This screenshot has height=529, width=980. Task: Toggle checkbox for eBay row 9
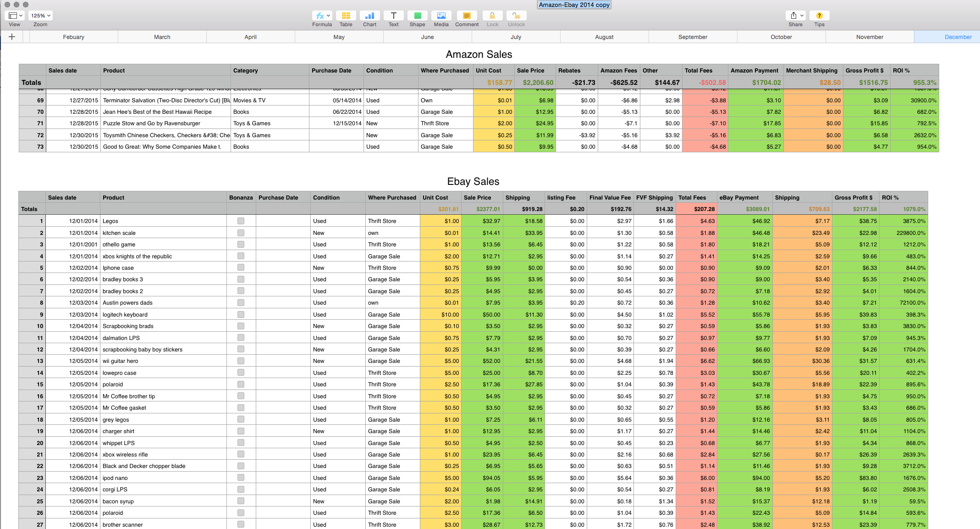point(241,314)
